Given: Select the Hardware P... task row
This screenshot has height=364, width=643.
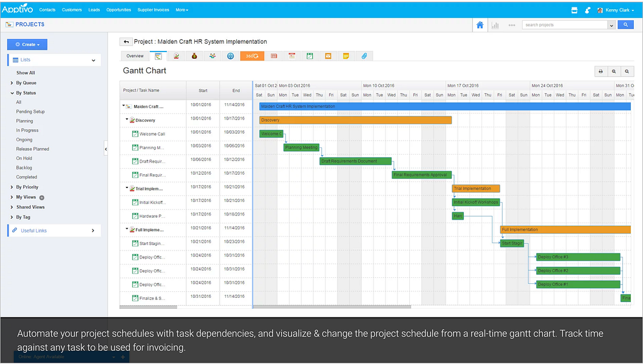Looking at the screenshot, I should click(x=186, y=215).
